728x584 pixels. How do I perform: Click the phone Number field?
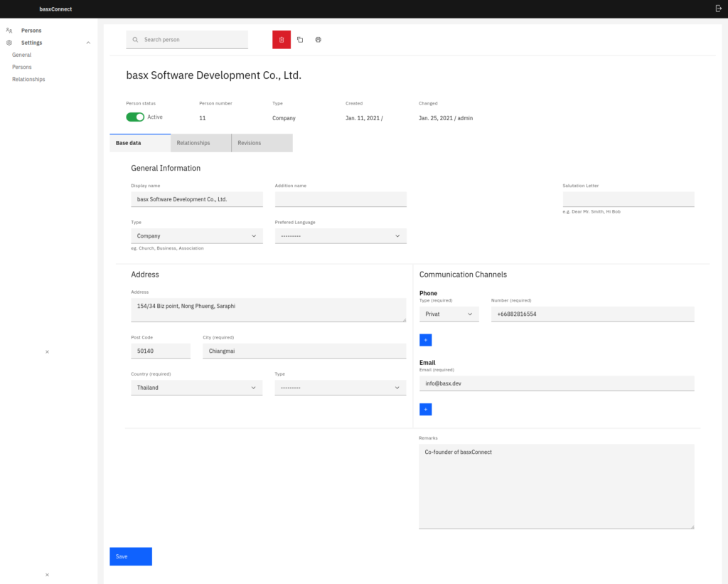[x=593, y=314]
